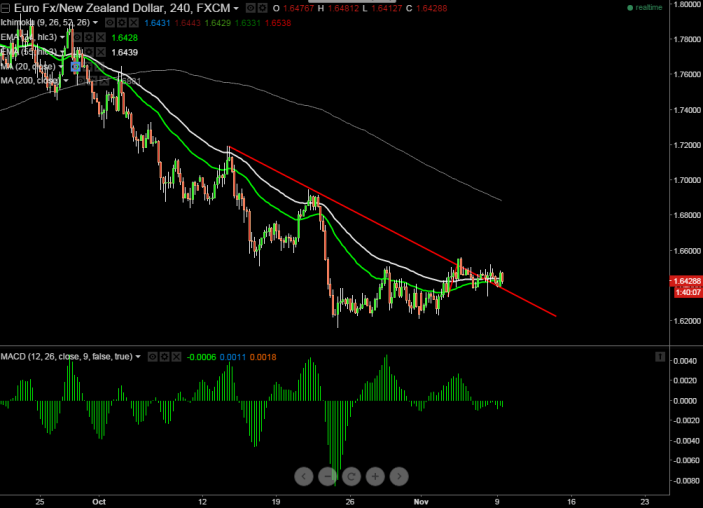This screenshot has height=508, width=703.
Task: Remove the EMA 55 indicator
Action: 101,52
